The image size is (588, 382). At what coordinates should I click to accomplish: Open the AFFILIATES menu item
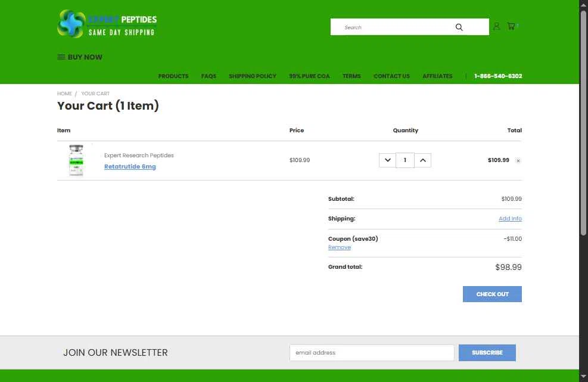point(438,76)
